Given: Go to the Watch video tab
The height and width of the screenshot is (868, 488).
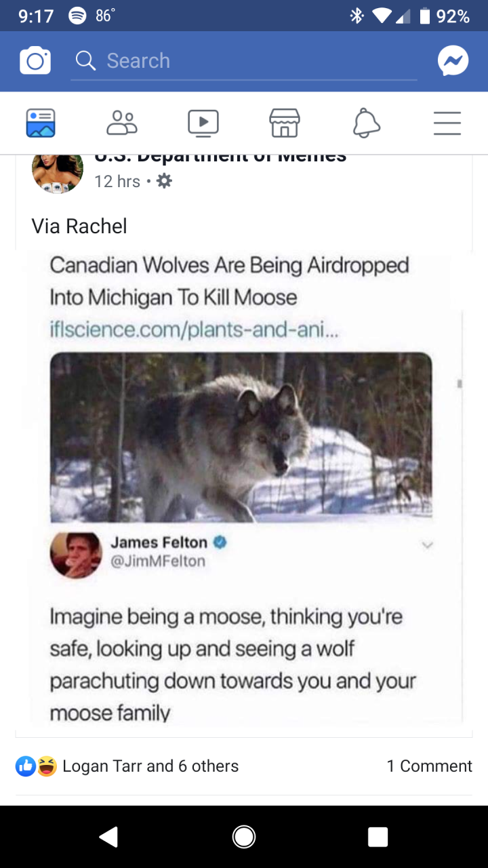Looking at the screenshot, I should click(x=203, y=123).
